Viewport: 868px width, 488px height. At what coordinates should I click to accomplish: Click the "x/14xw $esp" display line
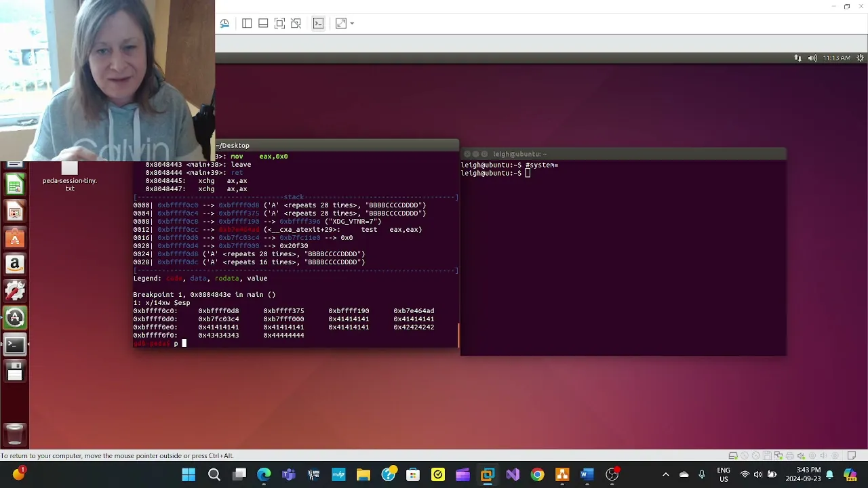[x=161, y=303]
